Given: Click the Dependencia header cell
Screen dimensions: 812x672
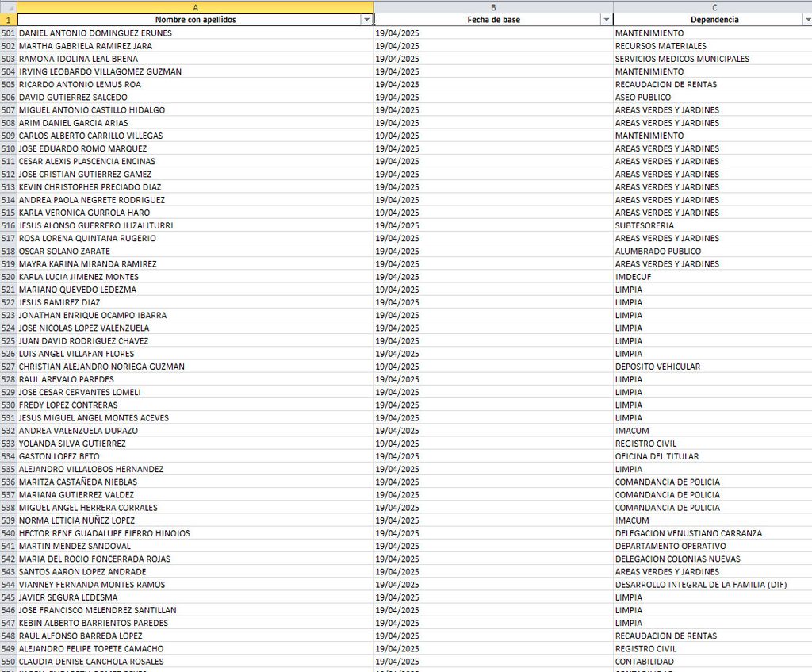Looking at the screenshot, I should coord(713,20).
